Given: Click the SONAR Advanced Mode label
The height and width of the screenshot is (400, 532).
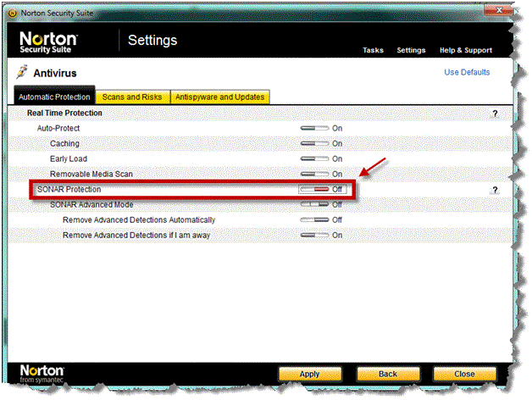Looking at the screenshot, I should (x=91, y=205).
